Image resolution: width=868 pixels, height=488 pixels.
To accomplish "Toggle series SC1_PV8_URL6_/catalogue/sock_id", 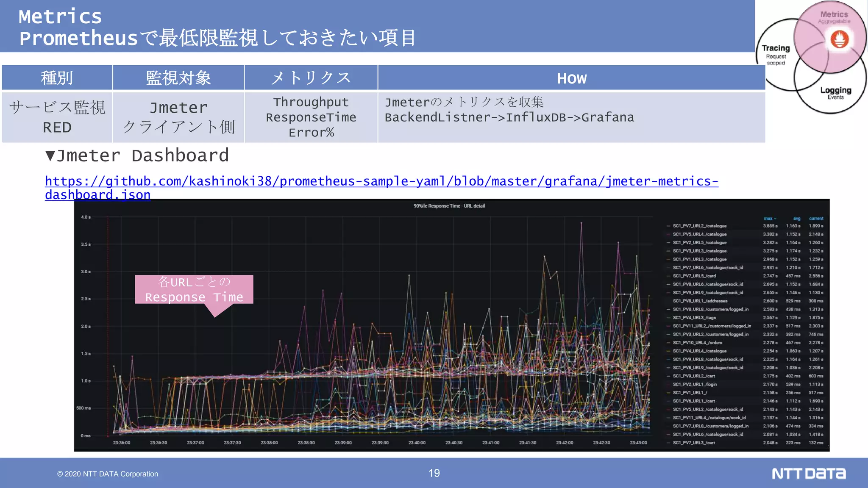I will [708, 284].
